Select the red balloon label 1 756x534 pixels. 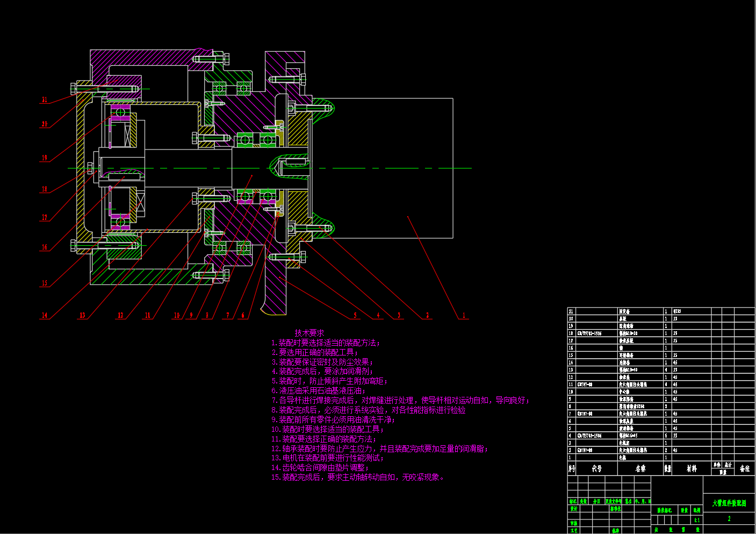click(x=464, y=316)
